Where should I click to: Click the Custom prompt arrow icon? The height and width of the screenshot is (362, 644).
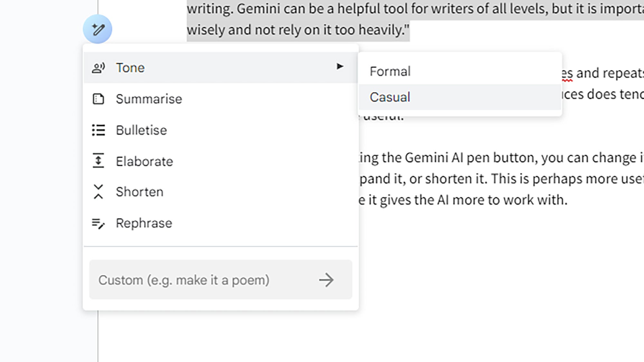(326, 280)
